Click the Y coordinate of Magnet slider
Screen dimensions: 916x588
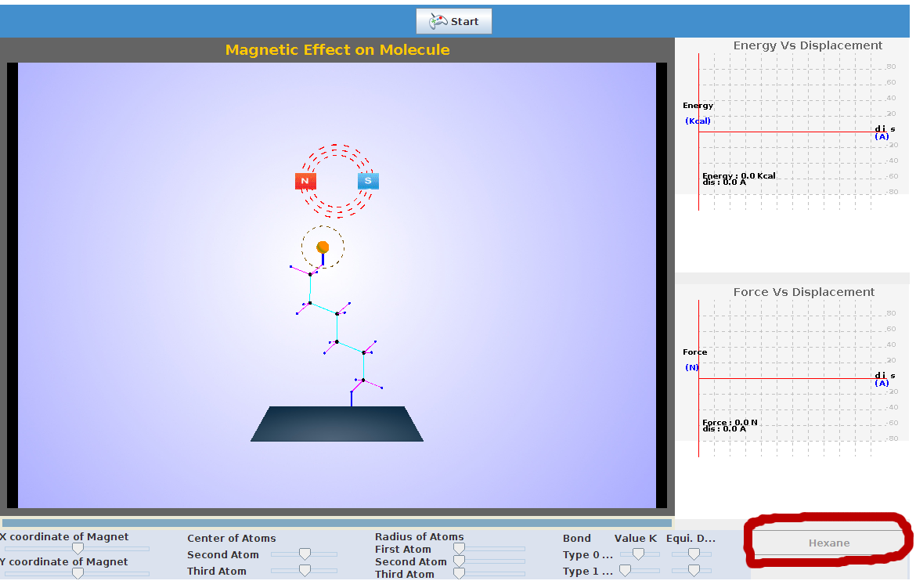tap(77, 573)
